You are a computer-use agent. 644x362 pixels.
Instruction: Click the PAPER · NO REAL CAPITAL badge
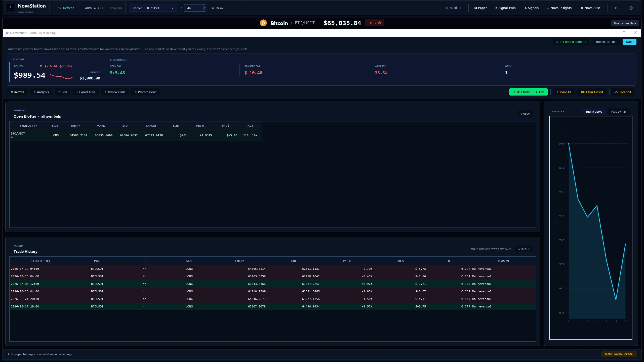(x=619, y=354)
